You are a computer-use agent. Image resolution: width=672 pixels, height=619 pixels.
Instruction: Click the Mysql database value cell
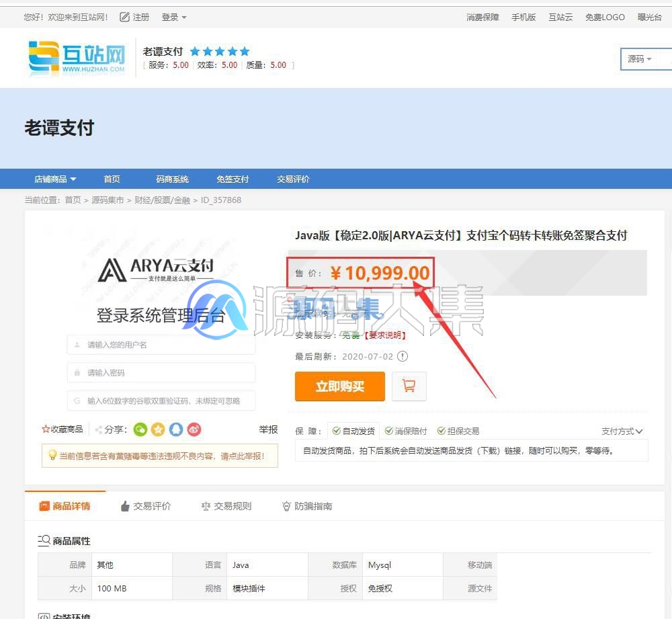pos(403,565)
